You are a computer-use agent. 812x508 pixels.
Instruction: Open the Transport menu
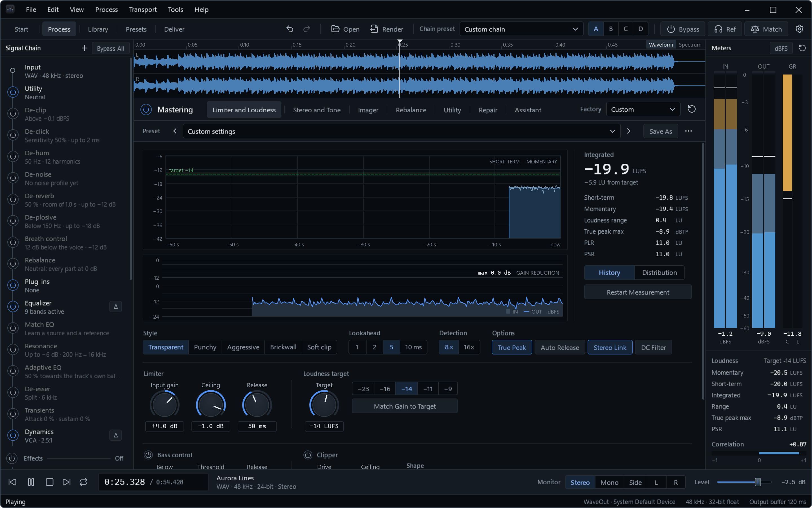coord(143,10)
